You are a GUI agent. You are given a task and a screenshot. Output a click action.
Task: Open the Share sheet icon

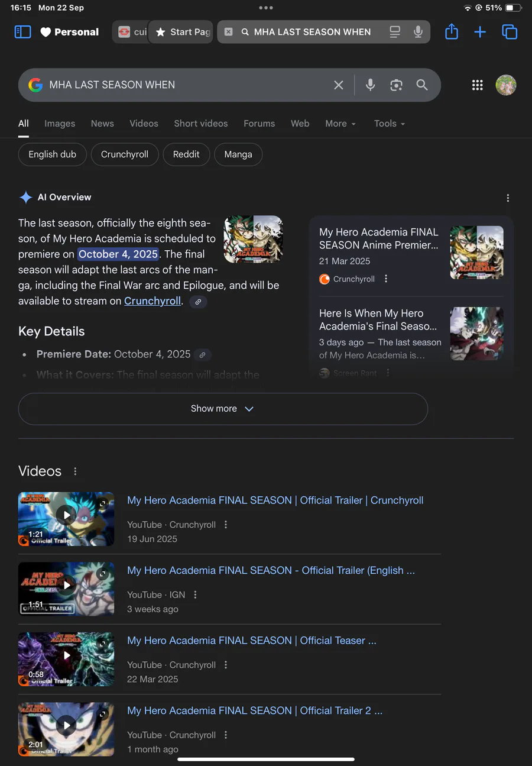point(452,31)
